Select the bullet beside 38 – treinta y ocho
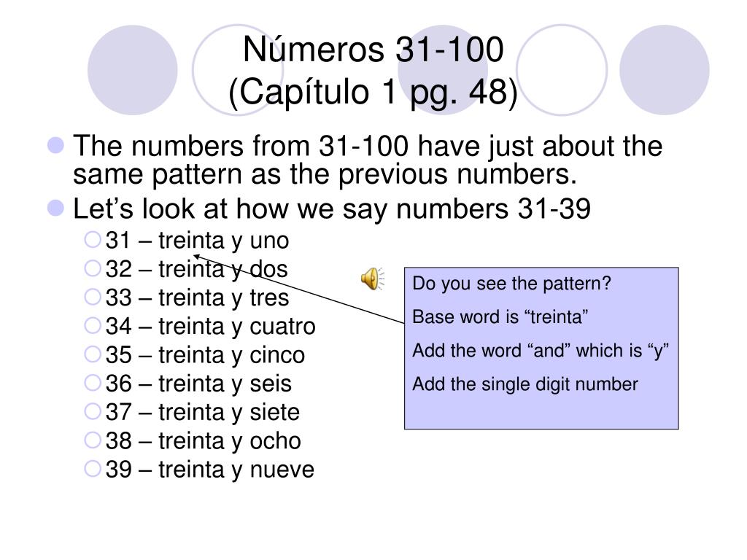The image size is (747, 560). [93, 440]
